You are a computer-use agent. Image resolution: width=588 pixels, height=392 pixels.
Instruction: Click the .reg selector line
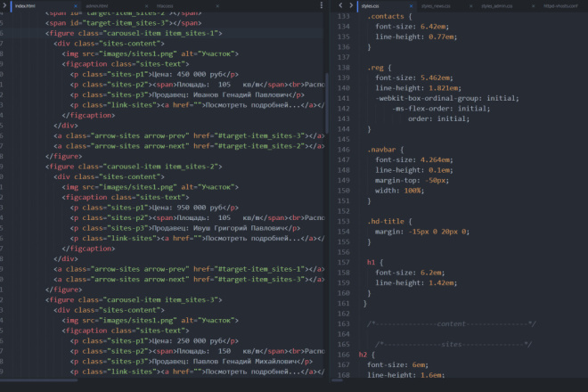(380, 68)
